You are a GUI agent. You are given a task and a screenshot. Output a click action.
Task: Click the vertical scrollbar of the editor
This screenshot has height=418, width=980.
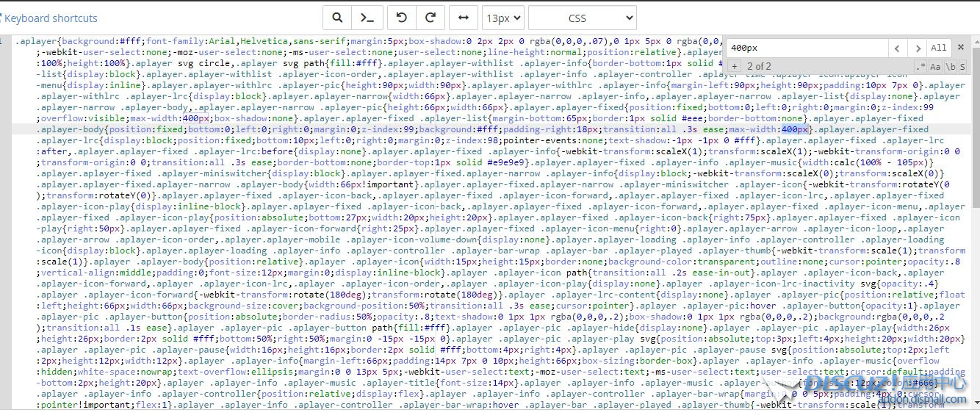(975, 220)
